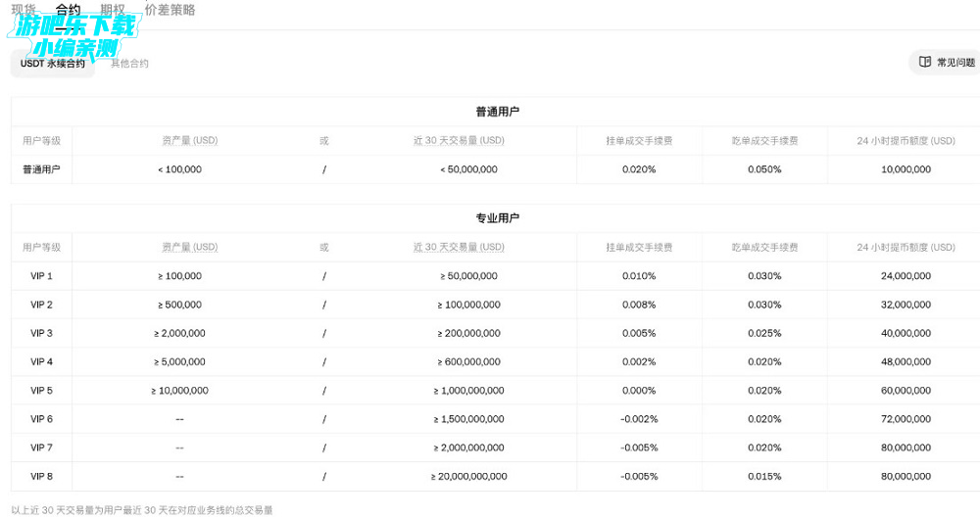980x519 pixels.
Task: Select the USDT 永续合约 sub-tab
Action: click(x=53, y=64)
